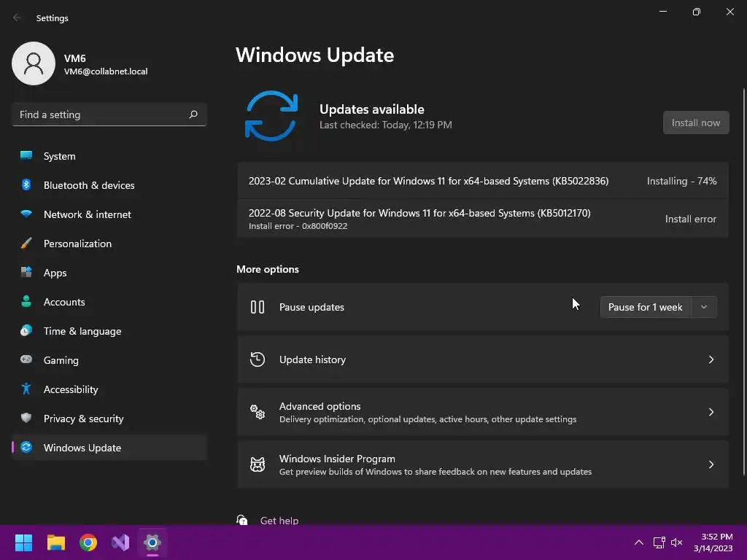Open Personalization settings

click(x=109, y=244)
